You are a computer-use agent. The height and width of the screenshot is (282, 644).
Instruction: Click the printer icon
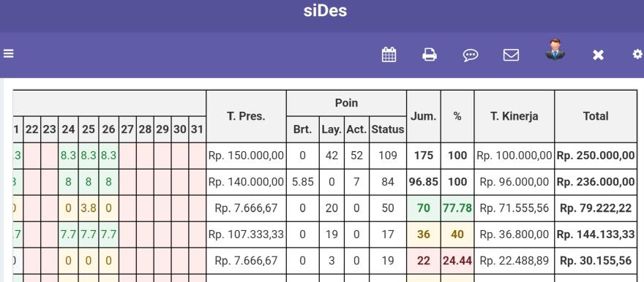430,55
